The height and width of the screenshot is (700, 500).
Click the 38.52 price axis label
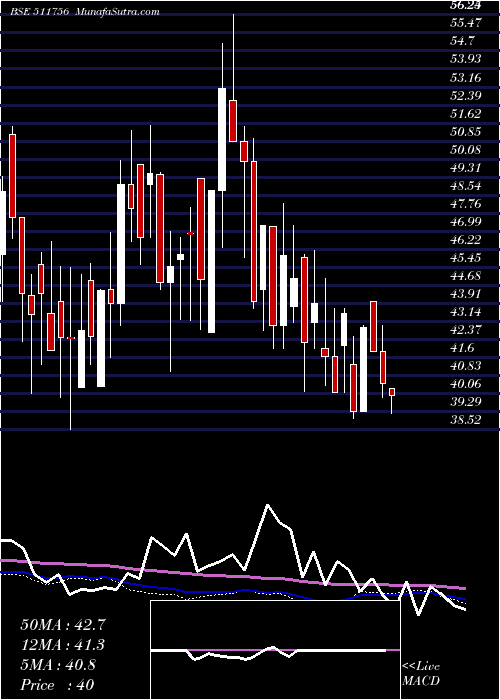pos(466,420)
